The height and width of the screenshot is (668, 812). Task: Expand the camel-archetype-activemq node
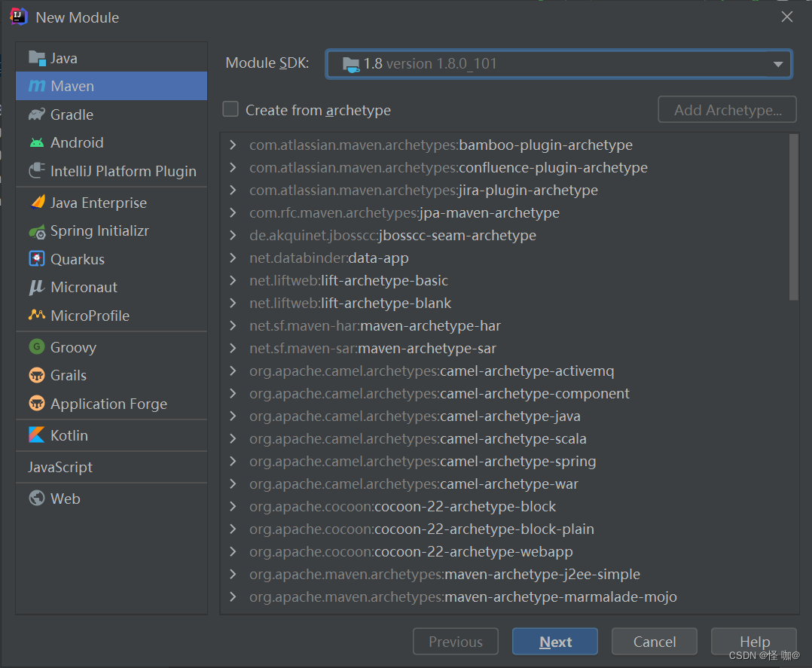(x=233, y=371)
